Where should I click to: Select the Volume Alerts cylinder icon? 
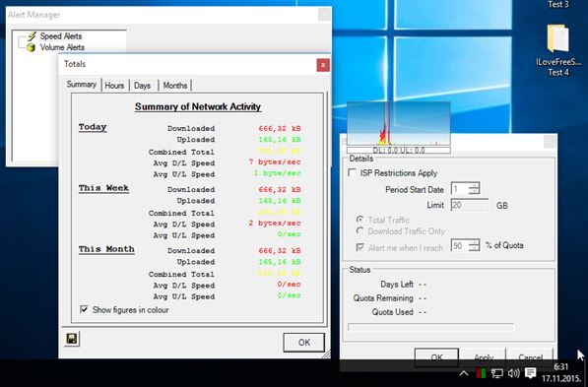coord(32,47)
